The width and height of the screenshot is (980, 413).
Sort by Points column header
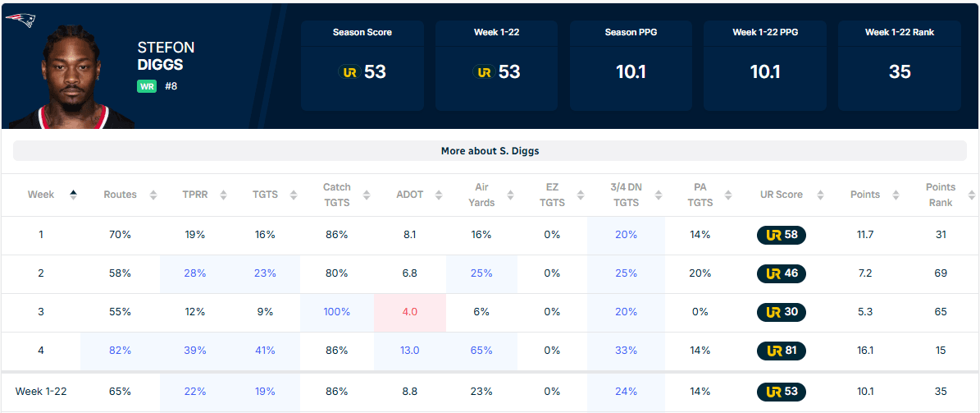pos(864,195)
